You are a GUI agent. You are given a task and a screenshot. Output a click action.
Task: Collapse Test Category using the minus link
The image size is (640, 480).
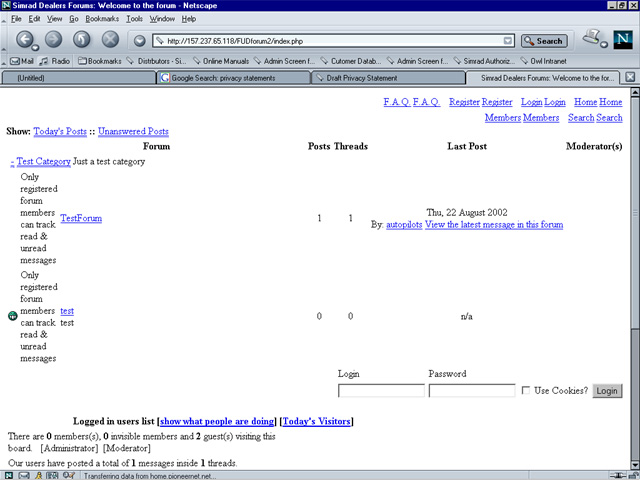12,162
